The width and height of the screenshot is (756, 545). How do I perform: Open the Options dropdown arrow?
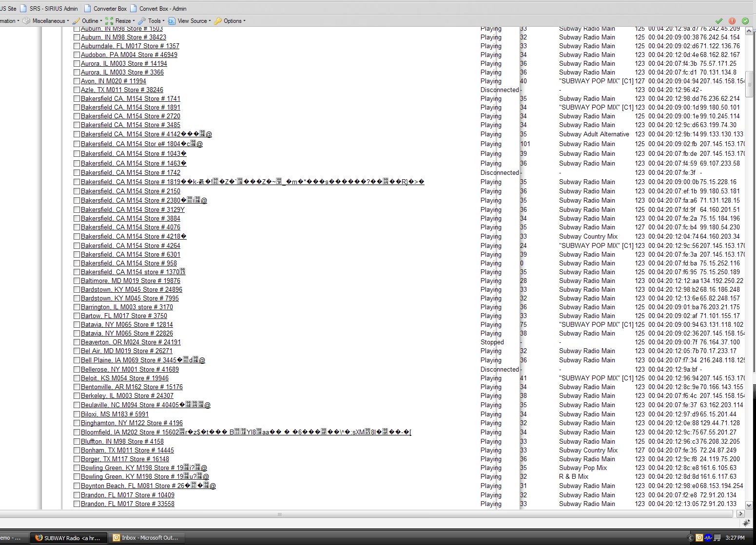244,21
